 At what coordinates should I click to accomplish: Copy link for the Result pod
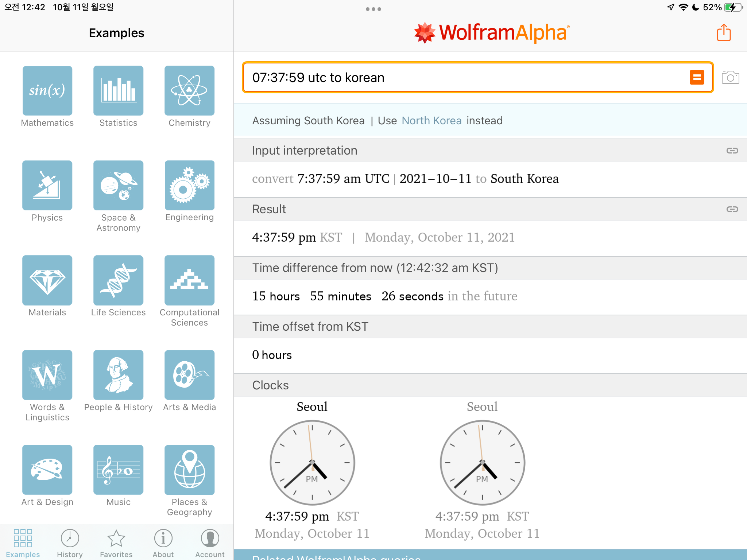click(732, 209)
